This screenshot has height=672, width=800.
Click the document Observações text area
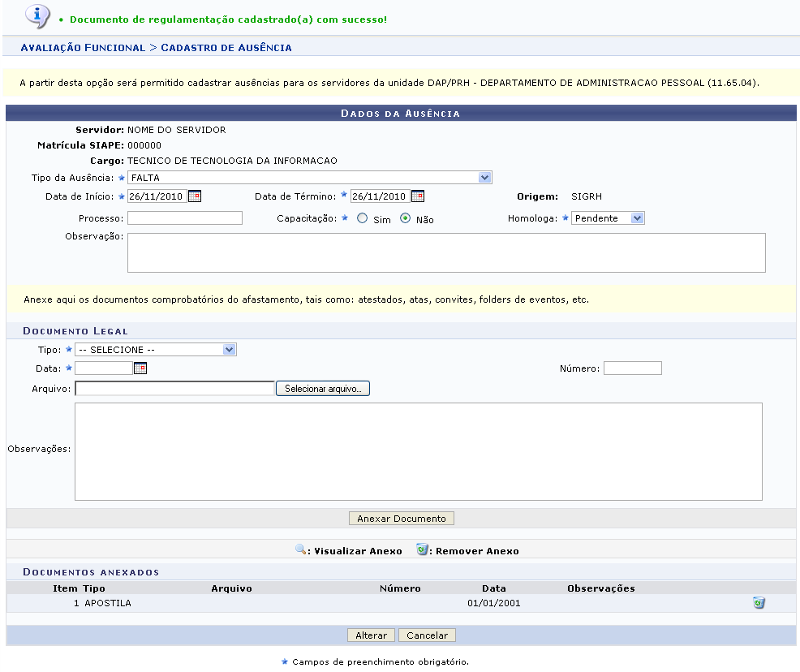point(418,451)
